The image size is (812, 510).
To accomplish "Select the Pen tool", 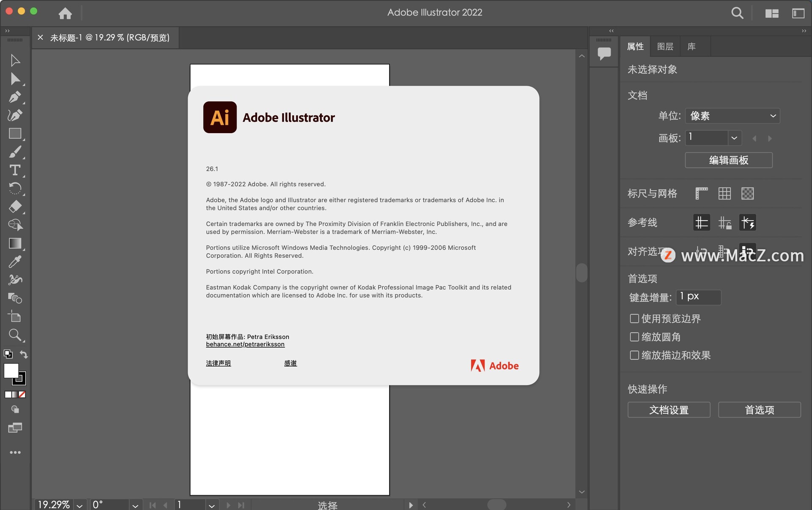I will 15,97.
